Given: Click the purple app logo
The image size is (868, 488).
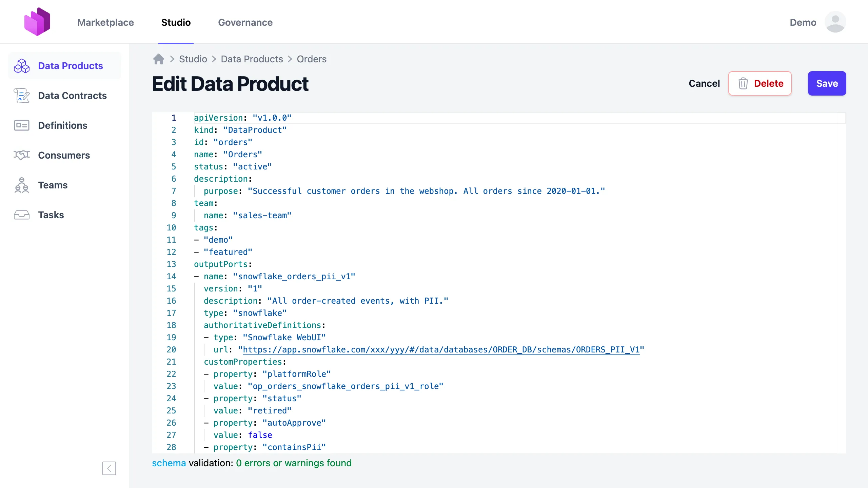Looking at the screenshot, I should (x=38, y=21).
